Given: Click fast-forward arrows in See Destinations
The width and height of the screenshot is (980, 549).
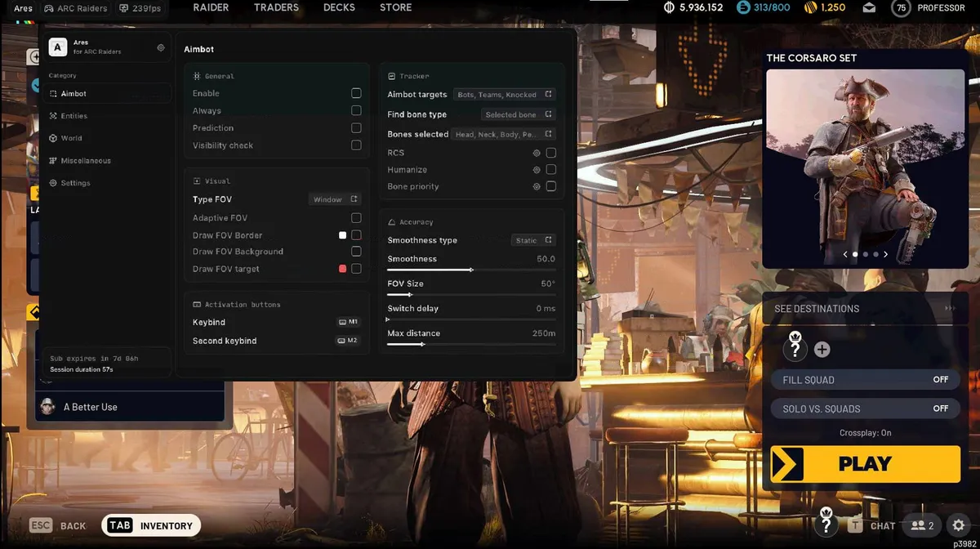Looking at the screenshot, I should (x=950, y=309).
